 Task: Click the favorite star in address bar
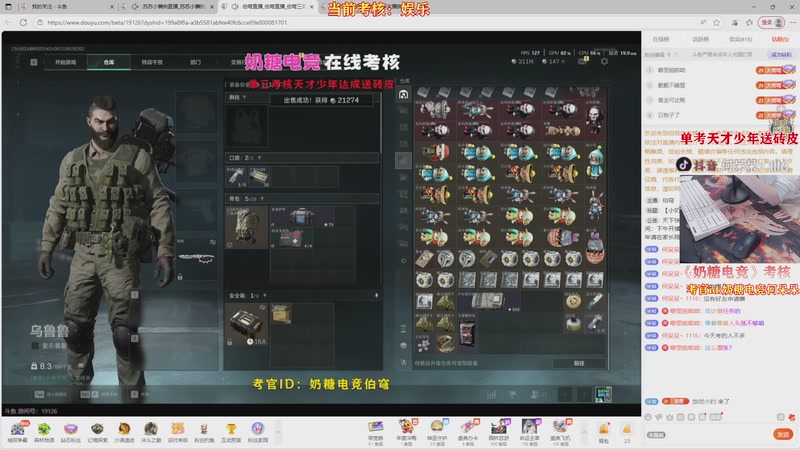[716, 22]
